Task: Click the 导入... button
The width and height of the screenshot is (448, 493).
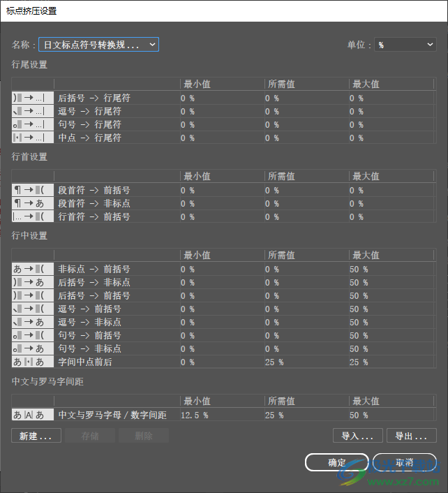Action: click(x=358, y=436)
